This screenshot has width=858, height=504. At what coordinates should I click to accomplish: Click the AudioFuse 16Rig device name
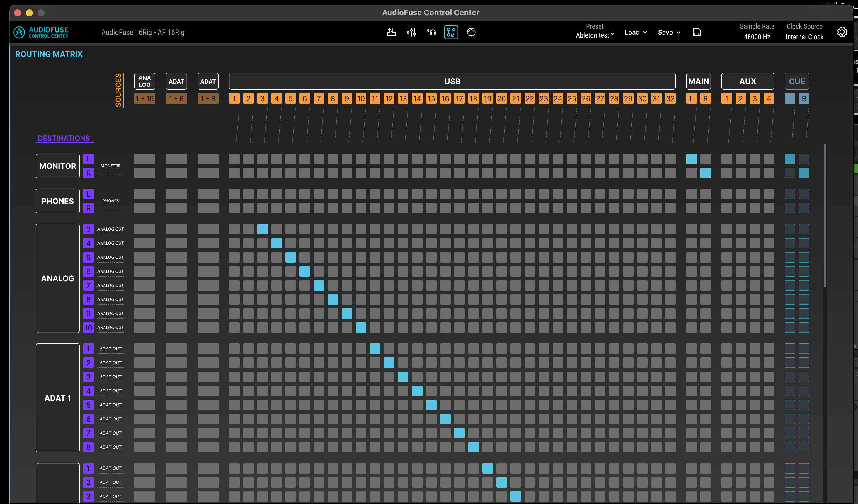[143, 32]
